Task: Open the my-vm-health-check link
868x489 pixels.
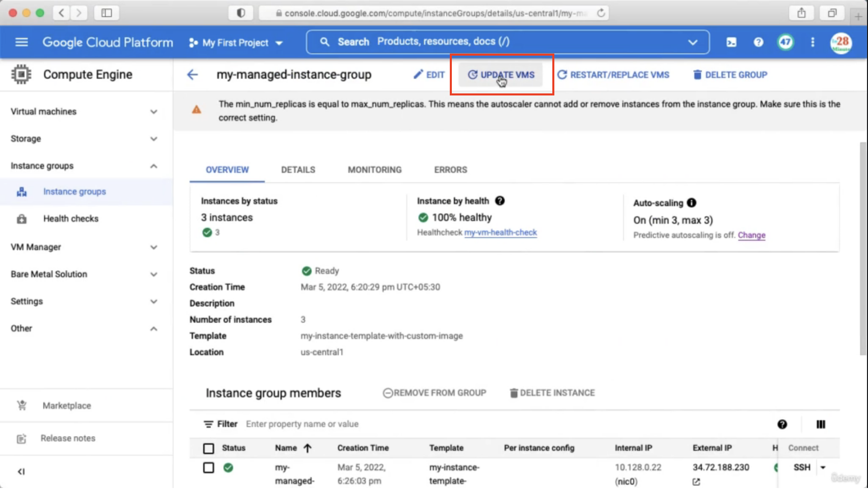Action: click(500, 233)
